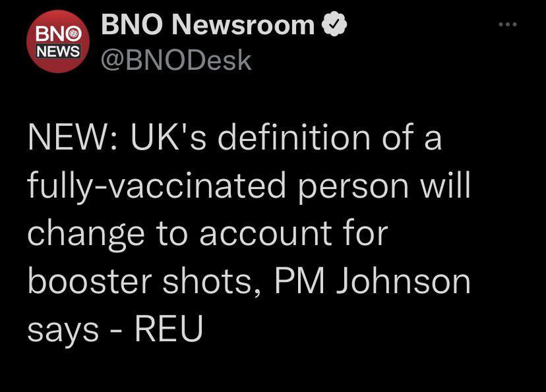Click the red circle of the avatar
The width and height of the screenshot is (546, 392).
coord(58,42)
